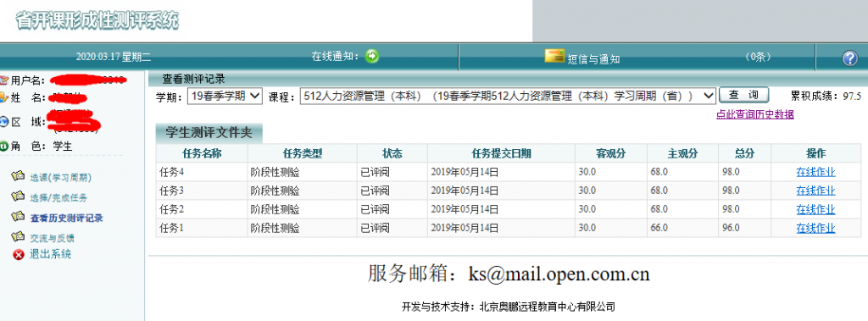Open the yellow envelope messages icon
868x321 pixels.
tap(554, 56)
